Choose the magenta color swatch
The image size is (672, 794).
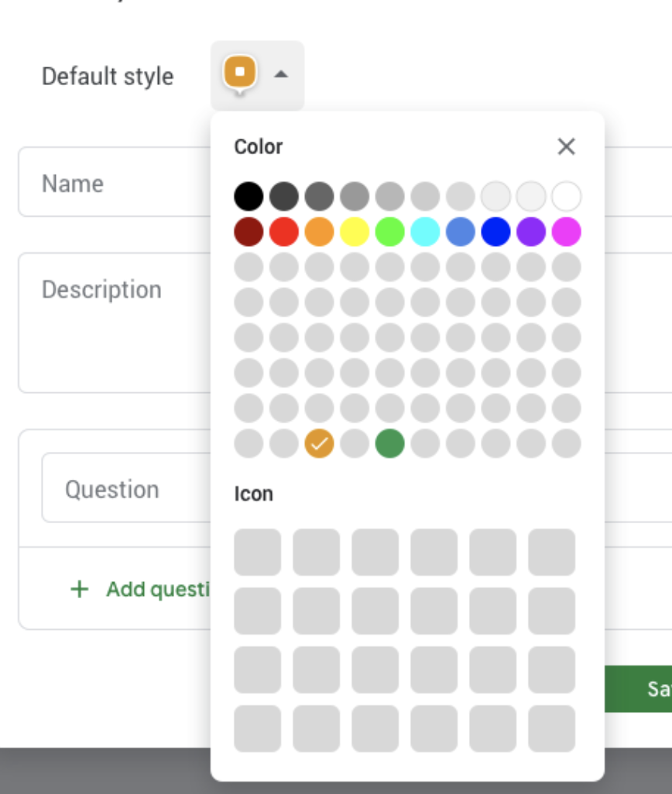[x=566, y=232]
